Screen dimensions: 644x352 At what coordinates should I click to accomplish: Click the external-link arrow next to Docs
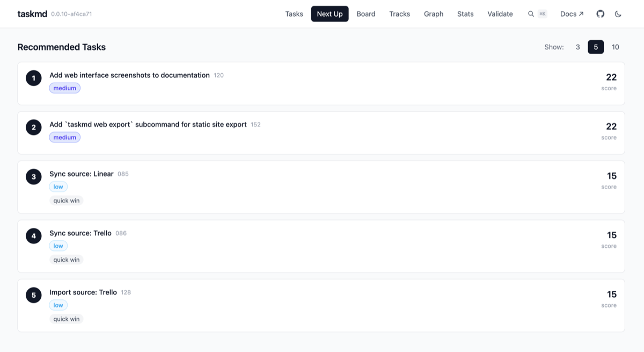coord(582,13)
